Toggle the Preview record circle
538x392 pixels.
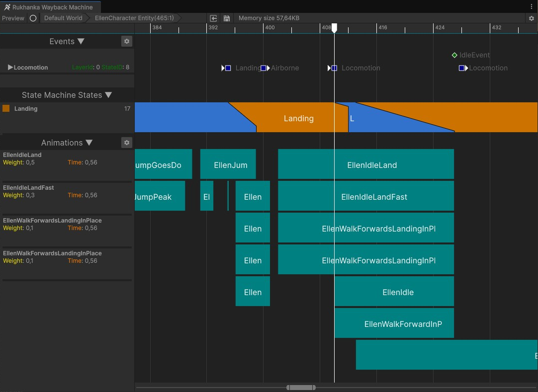point(33,18)
